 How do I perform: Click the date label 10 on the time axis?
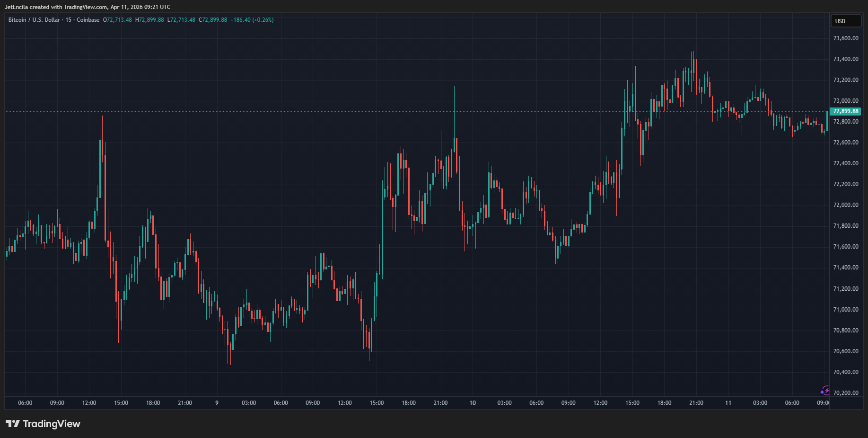point(473,403)
